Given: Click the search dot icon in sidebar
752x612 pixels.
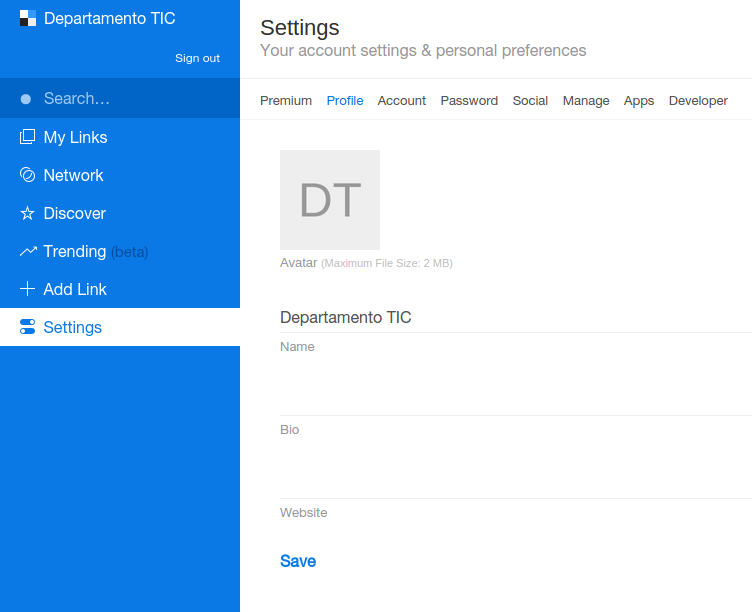Looking at the screenshot, I should pyautogui.click(x=26, y=99).
